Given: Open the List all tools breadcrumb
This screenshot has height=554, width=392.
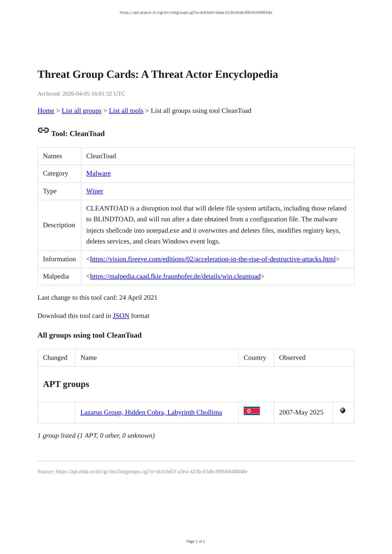Looking at the screenshot, I should click(x=126, y=111).
